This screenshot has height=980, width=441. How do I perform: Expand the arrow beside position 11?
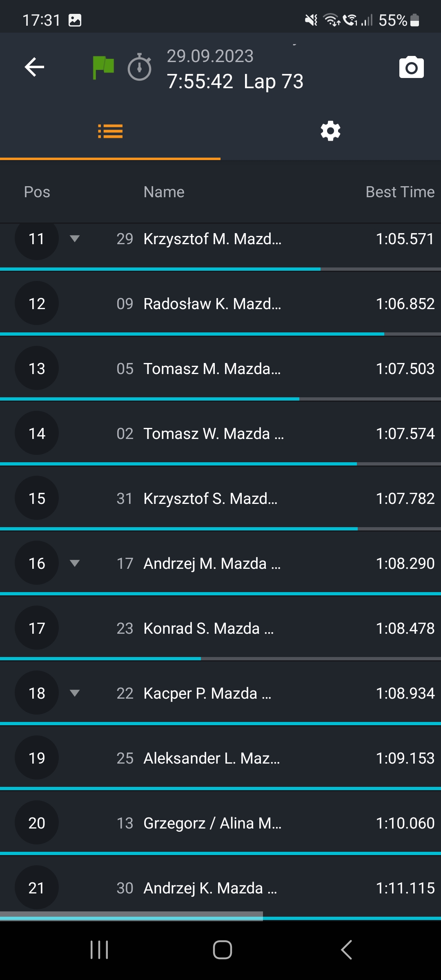74,238
